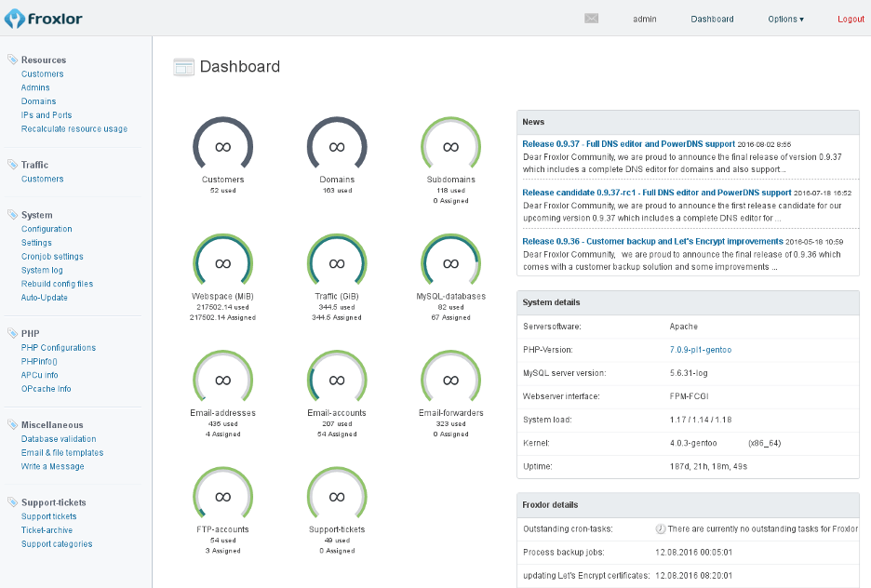Click the PHP section tag icon
The width and height of the screenshot is (871, 588).
[x=12, y=333]
